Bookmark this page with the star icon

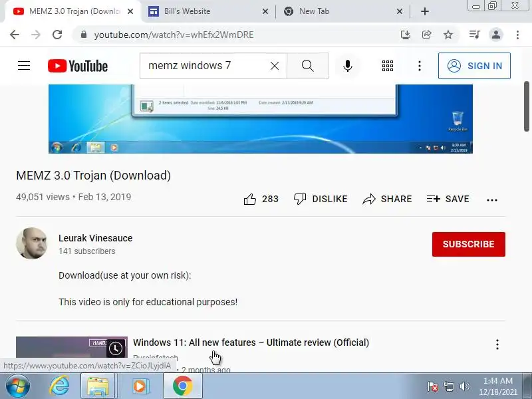point(448,35)
